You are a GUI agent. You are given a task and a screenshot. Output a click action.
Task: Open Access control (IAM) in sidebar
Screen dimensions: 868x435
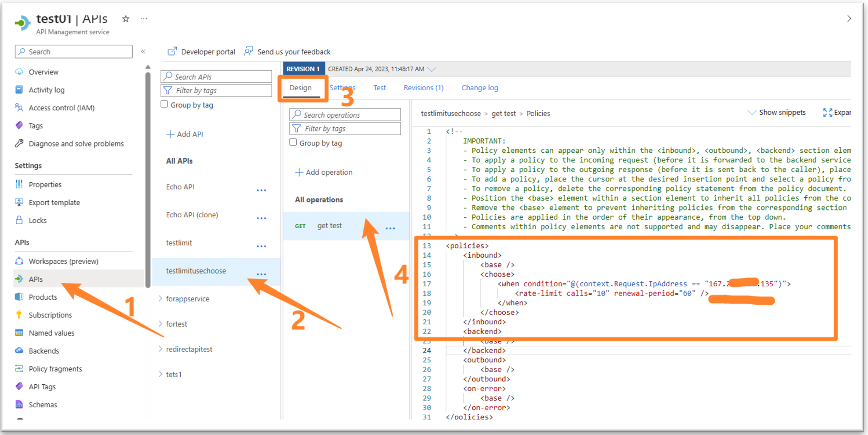[61, 108]
